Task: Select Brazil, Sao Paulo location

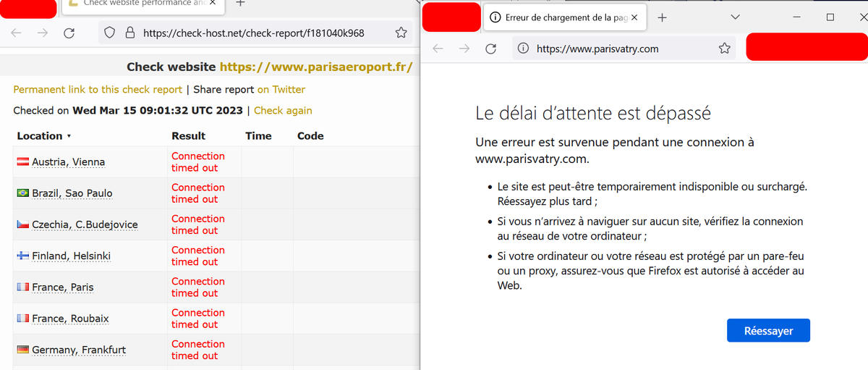Action: tap(72, 193)
